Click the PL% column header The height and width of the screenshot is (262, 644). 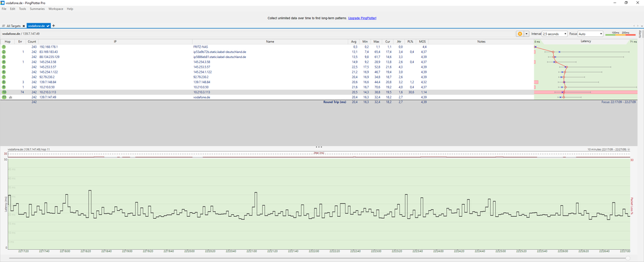(x=410, y=41)
